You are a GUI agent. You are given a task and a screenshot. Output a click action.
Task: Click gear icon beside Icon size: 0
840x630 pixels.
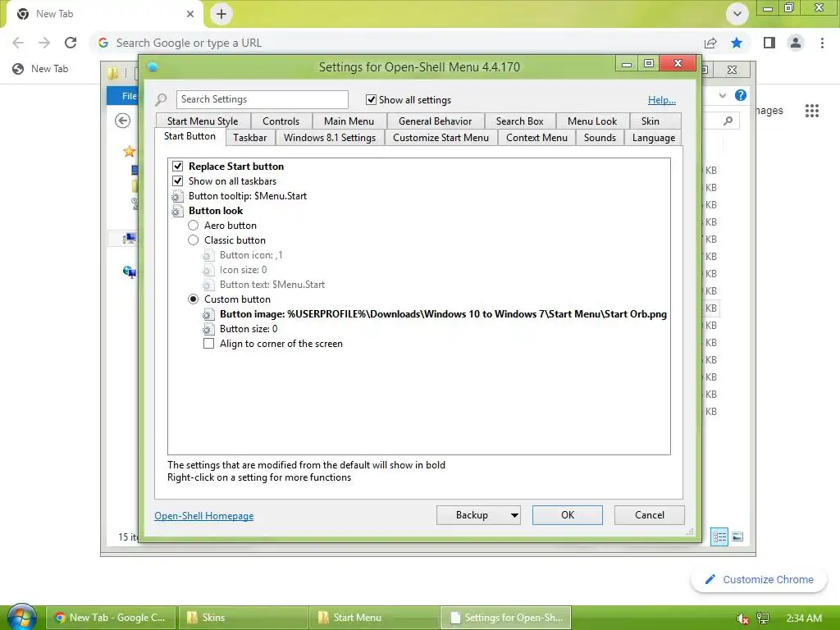208,270
